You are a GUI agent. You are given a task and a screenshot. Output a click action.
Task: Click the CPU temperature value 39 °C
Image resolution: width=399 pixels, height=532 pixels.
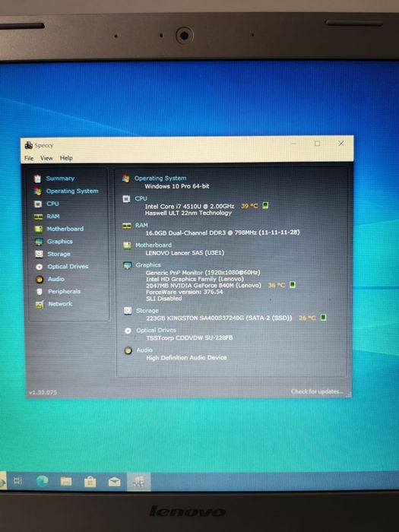(249, 206)
